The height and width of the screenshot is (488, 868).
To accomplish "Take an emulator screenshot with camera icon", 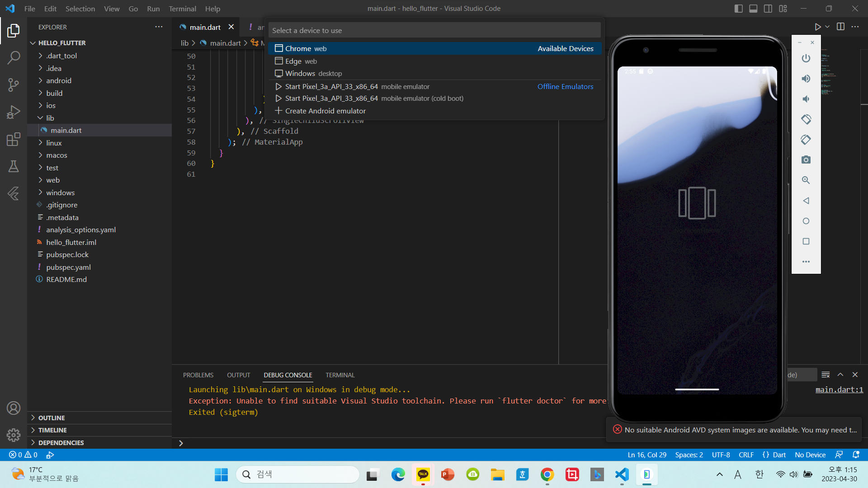I will coord(806,160).
